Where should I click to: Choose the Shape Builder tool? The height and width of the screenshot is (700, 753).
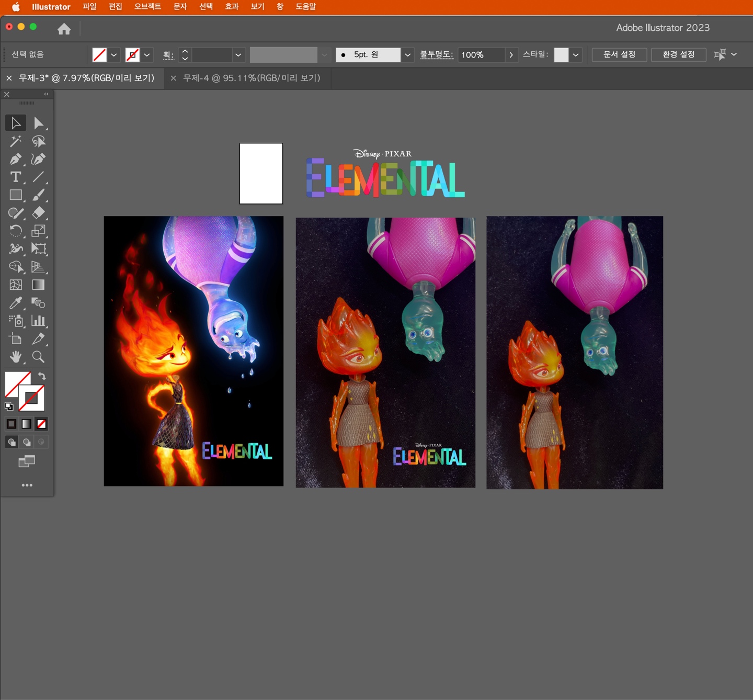(x=16, y=267)
